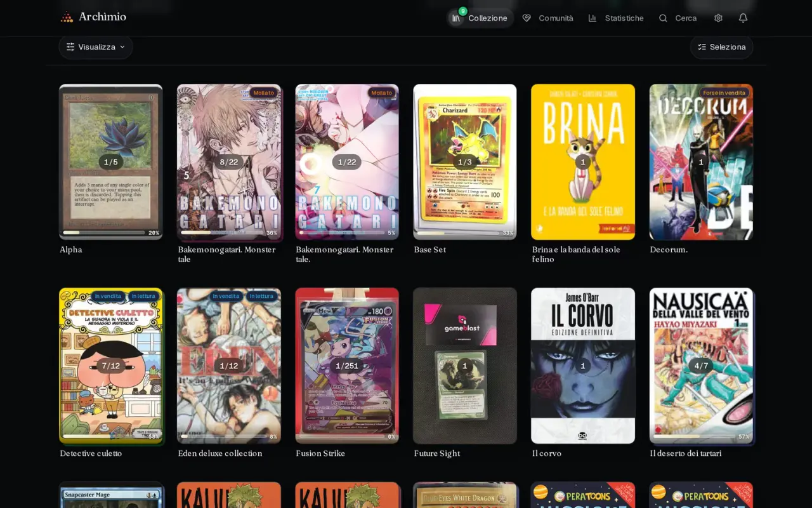Click the "1/12" count on Eden deluxe
Screen dimensions: 812x508
click(229, 366)
